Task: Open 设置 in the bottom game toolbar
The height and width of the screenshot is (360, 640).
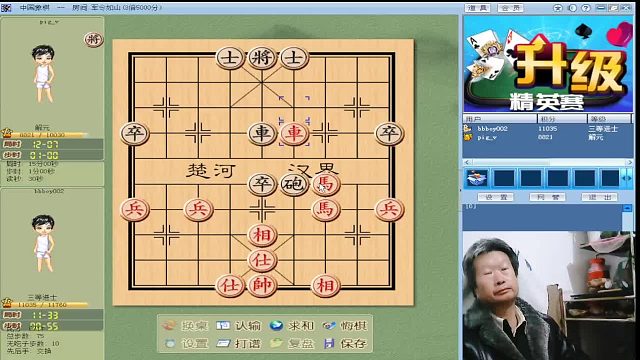Action: 185,344
